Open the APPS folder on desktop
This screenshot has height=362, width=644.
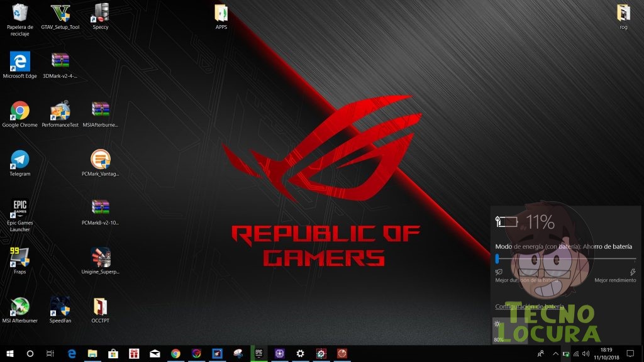pos(221,16)
